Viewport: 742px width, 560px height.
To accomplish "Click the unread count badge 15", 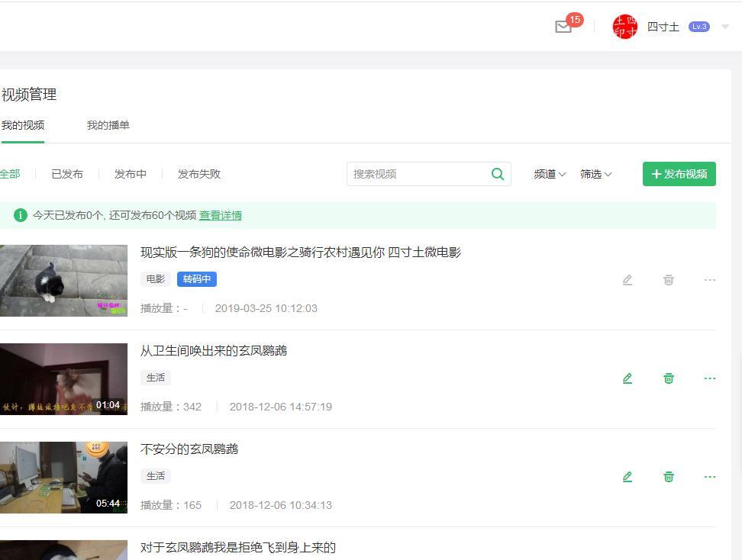I will [x=575, y=20].
